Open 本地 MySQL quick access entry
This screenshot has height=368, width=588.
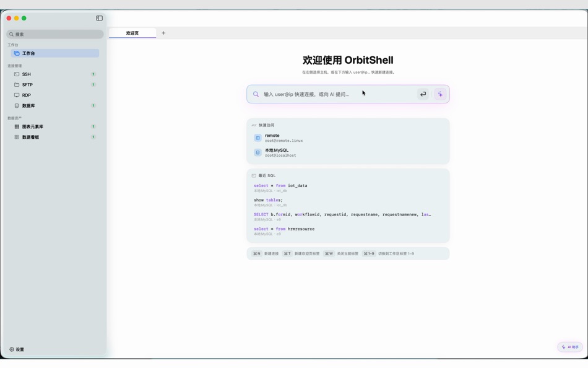tap(348, 153)
